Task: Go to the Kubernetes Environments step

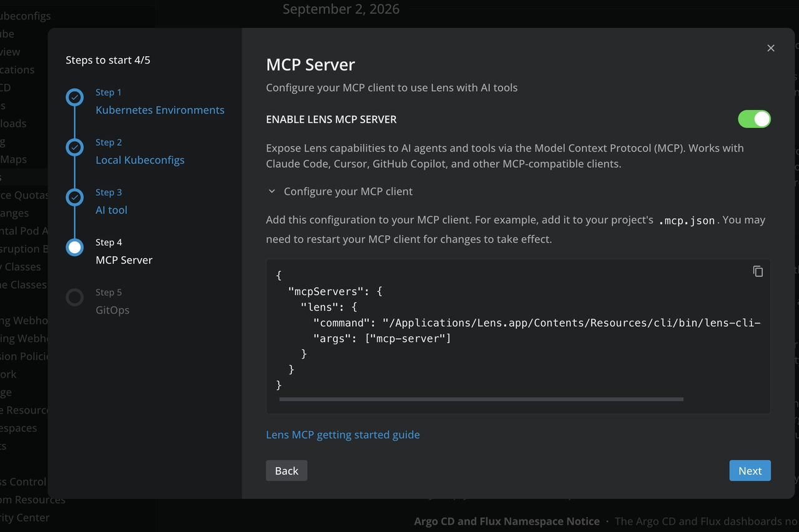Action: pos(160,110)
